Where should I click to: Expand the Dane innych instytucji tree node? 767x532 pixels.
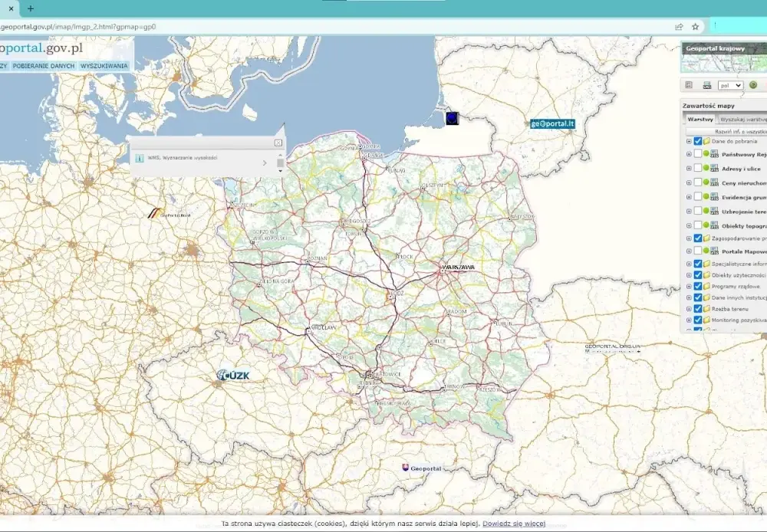[689, 297]
